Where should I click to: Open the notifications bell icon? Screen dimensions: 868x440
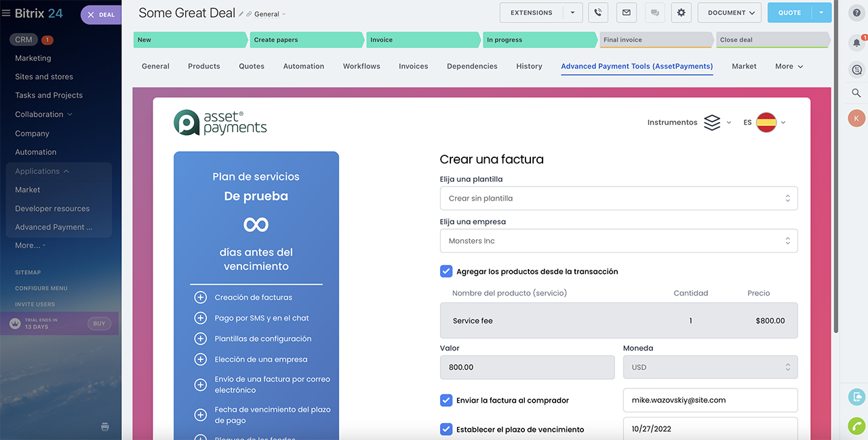coord(856,43)
